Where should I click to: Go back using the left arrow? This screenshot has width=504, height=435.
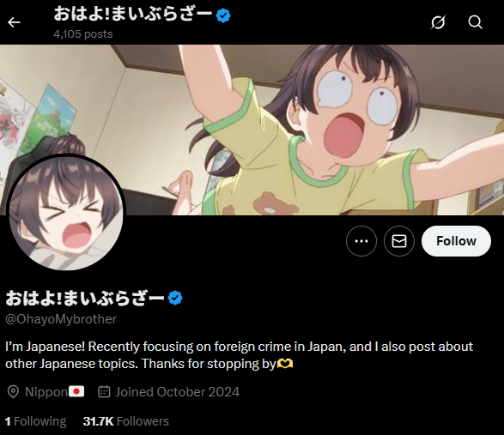coord(14,22)
